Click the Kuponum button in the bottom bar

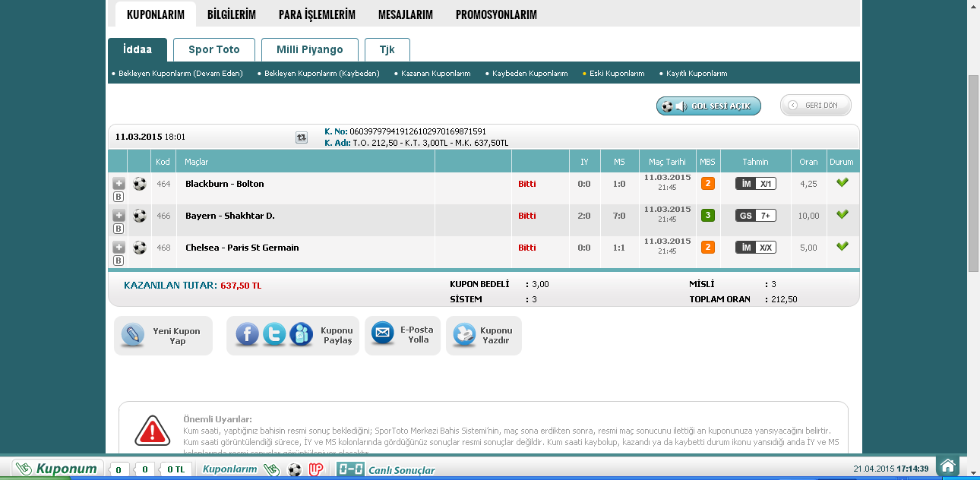coord(57,469)
